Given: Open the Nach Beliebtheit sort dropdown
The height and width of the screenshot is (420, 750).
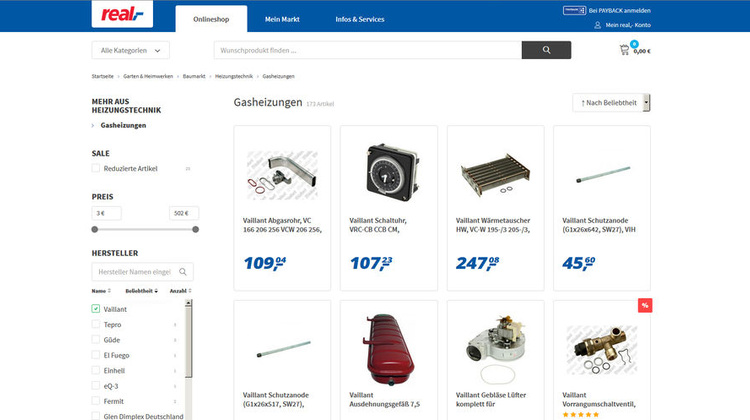Looking at the screenshot, I should coord(611,102).
